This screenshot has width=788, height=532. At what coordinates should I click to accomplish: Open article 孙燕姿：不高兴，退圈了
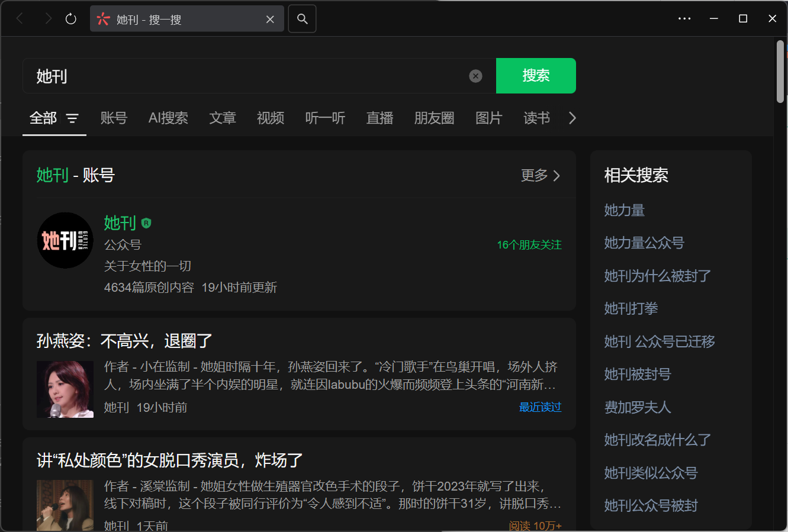(124, 341)
